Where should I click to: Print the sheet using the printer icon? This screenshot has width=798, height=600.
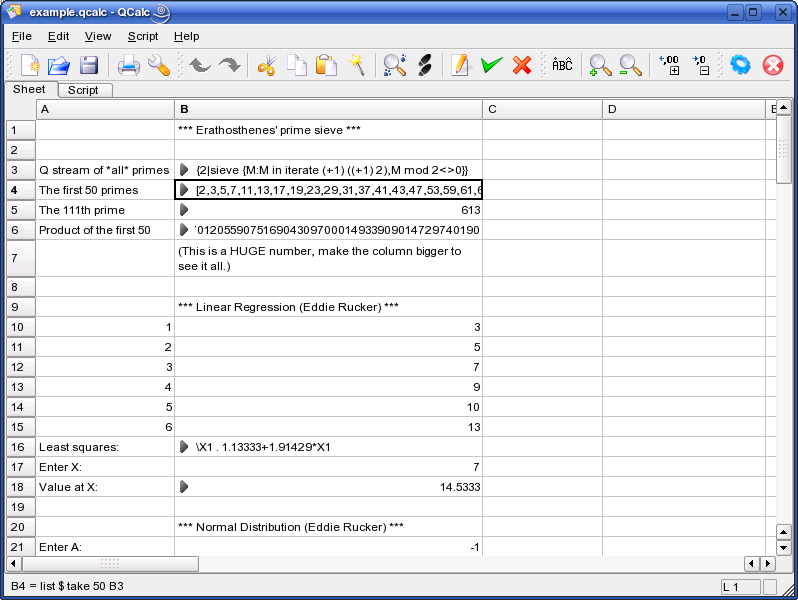129,66
